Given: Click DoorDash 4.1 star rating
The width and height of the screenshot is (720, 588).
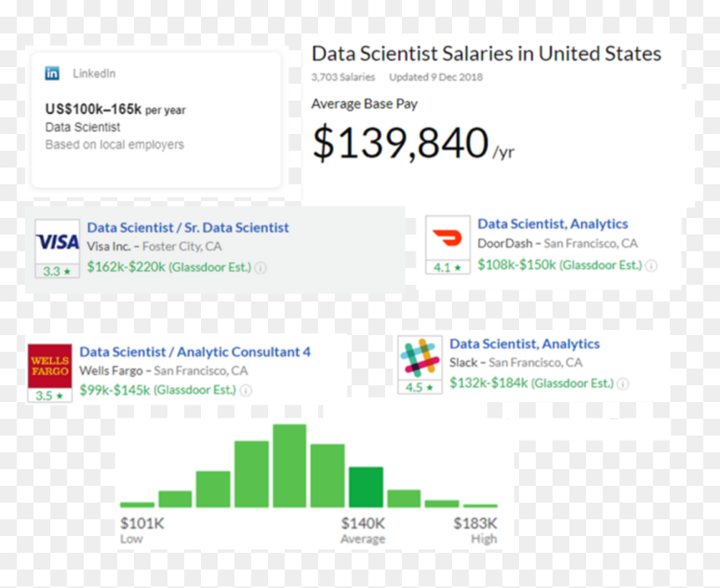Looking at the screenshot, I should coord(448,267).
